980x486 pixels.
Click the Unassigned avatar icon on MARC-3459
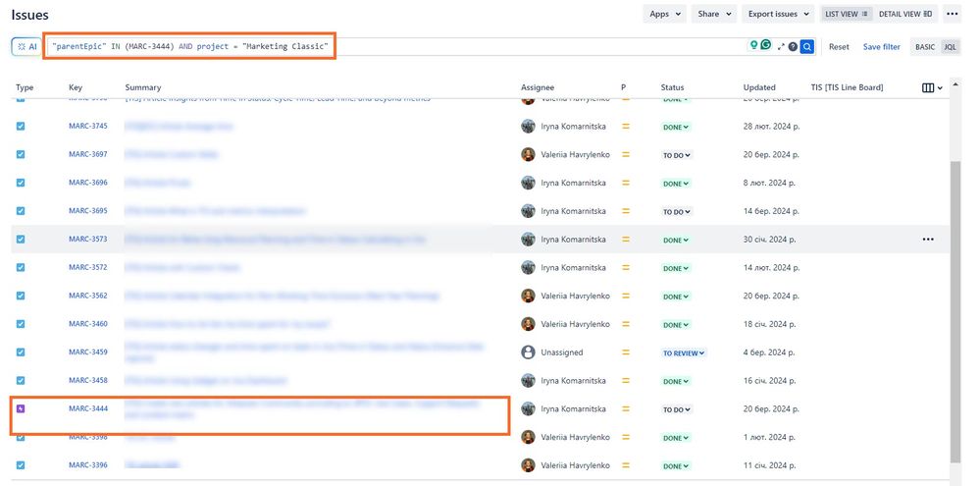pos(528,352)
